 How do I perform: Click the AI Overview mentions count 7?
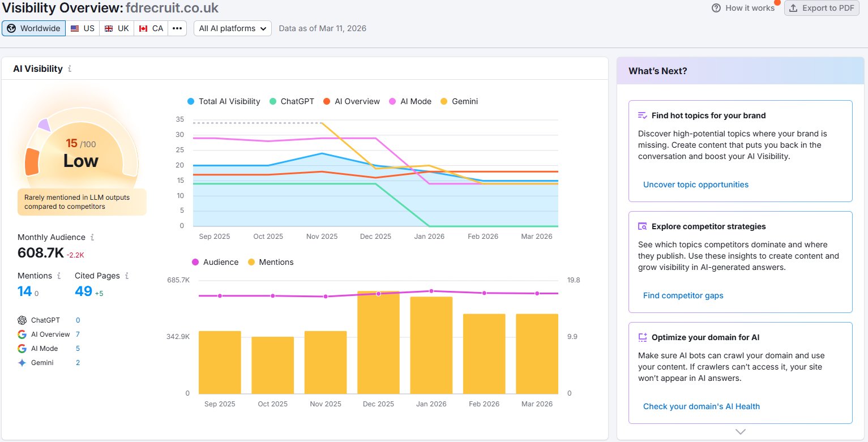[78, 334]
